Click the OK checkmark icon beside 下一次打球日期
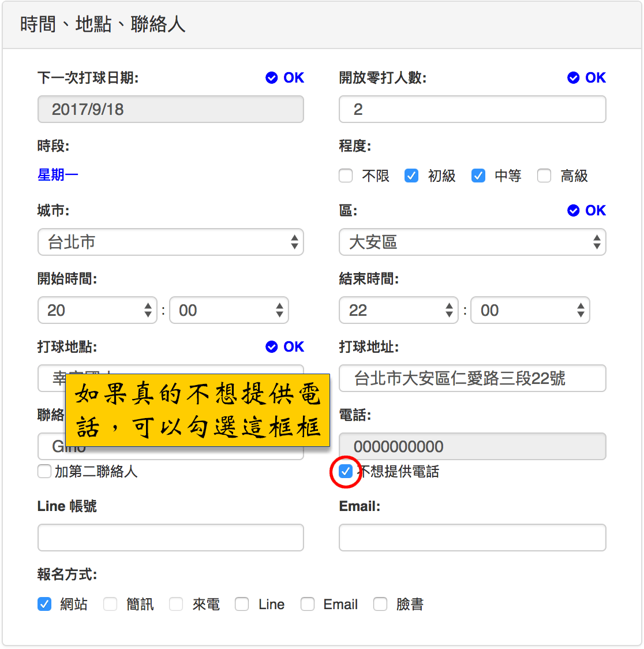 [272, 78]
